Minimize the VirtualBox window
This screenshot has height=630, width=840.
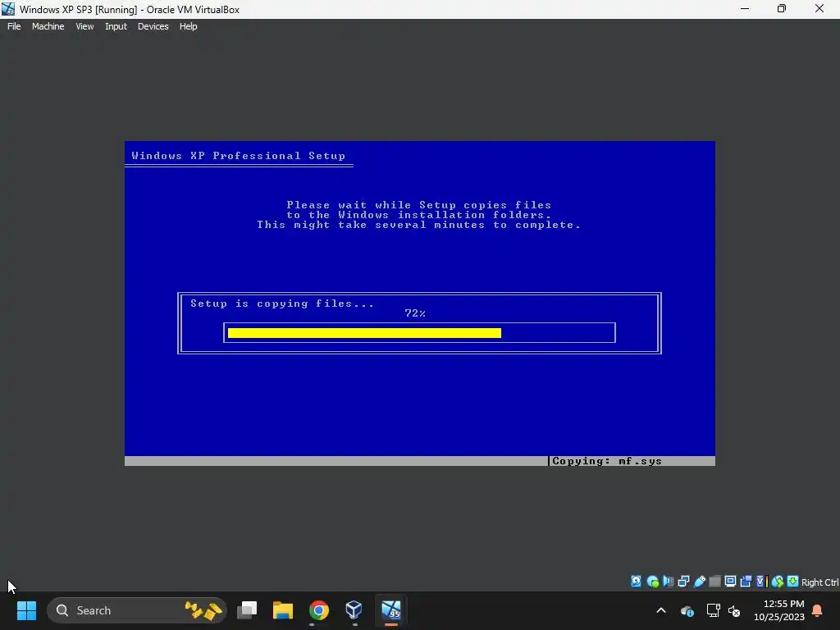point(745,9)
